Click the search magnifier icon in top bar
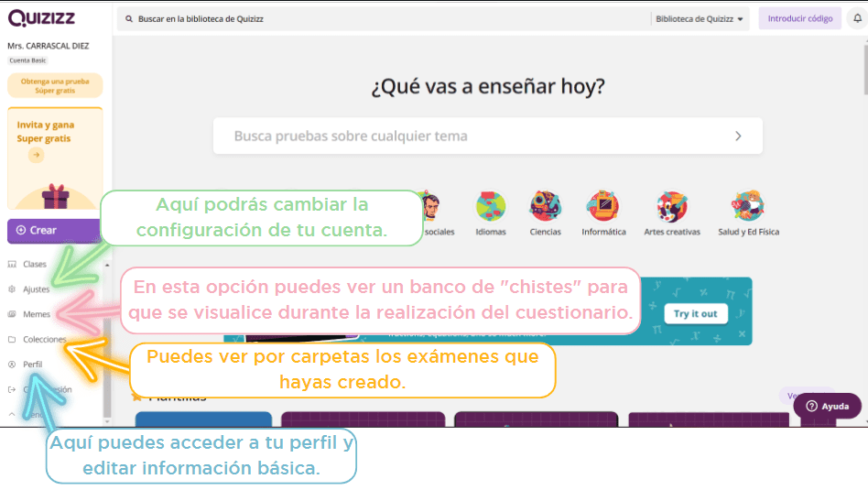The width and height of the screenshot is (868, 490). (129, 19)
